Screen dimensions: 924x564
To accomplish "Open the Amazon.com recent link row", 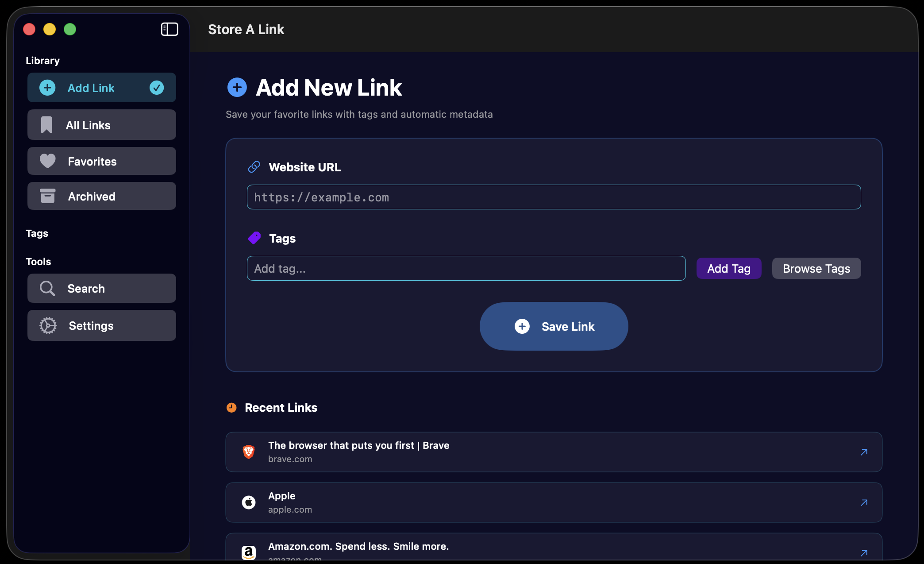I will 554,547.
